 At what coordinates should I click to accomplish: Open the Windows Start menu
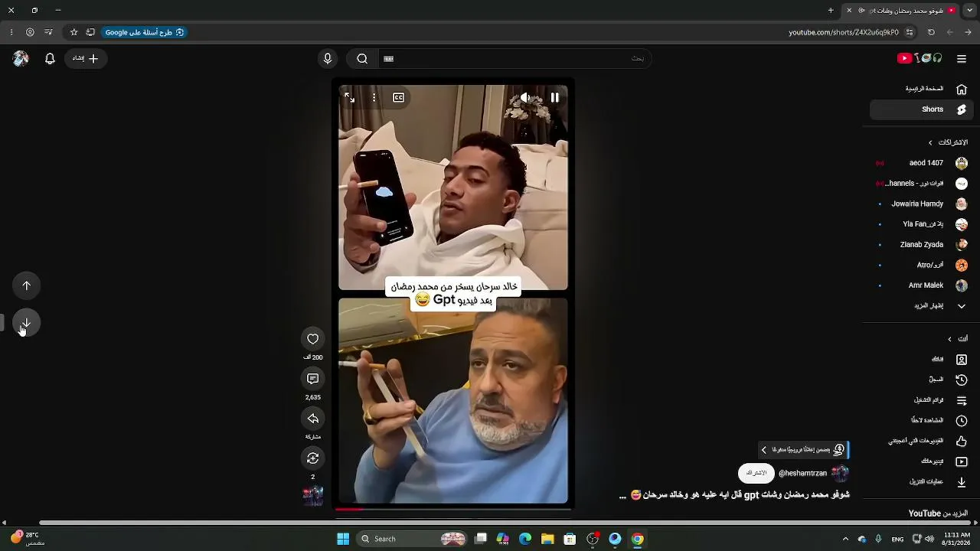343,539
